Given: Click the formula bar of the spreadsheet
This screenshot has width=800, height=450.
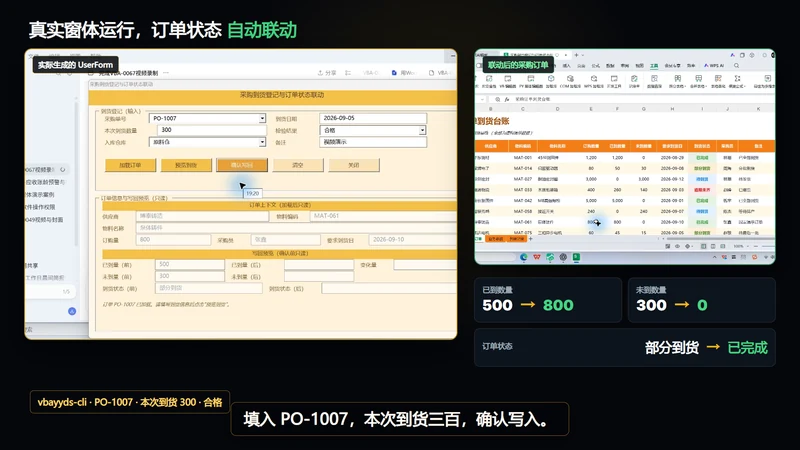Looking at the screenshot, I should [643, 99].
